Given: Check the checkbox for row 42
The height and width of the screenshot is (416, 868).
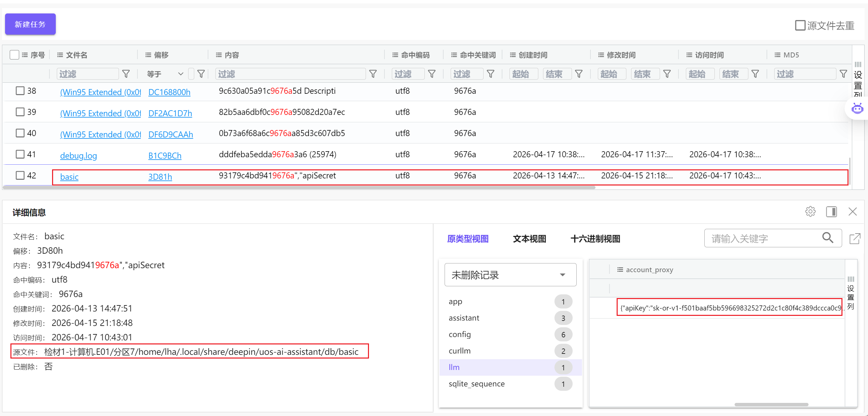Looking at the screenshot, I should 20,175.
